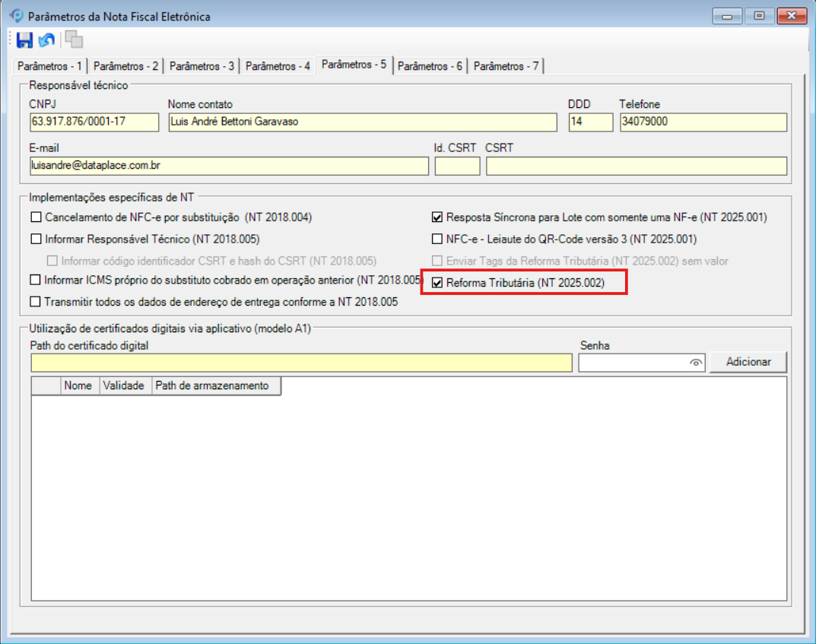Switch to Parâmetros - 4 tab
The height and width of the screenshot is (644, 816).
coord(278,66)
